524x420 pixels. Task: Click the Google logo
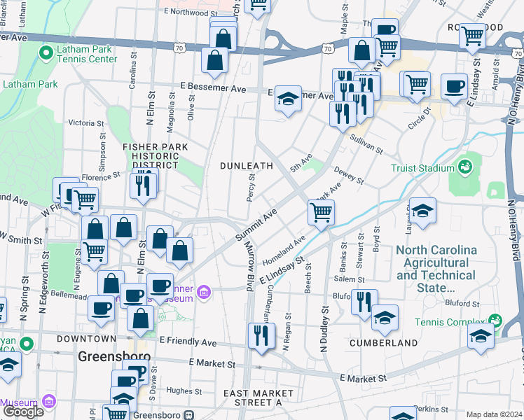click(x=22, y=412)
